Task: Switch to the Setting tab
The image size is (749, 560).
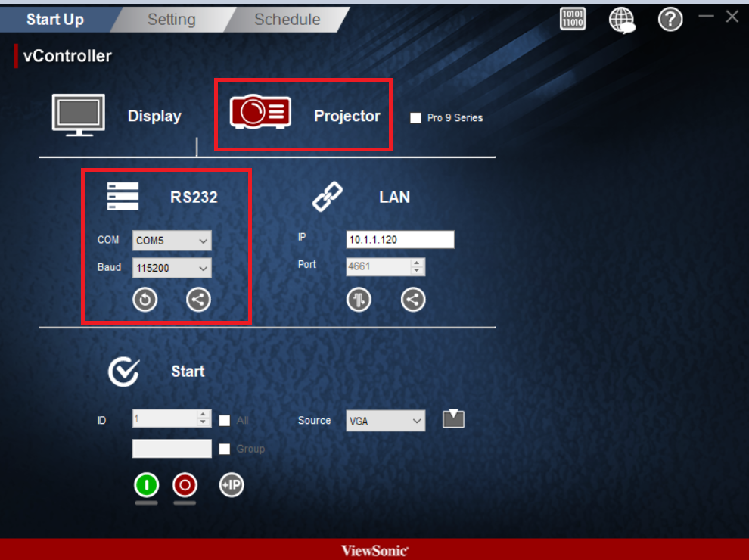Action: 172,20
